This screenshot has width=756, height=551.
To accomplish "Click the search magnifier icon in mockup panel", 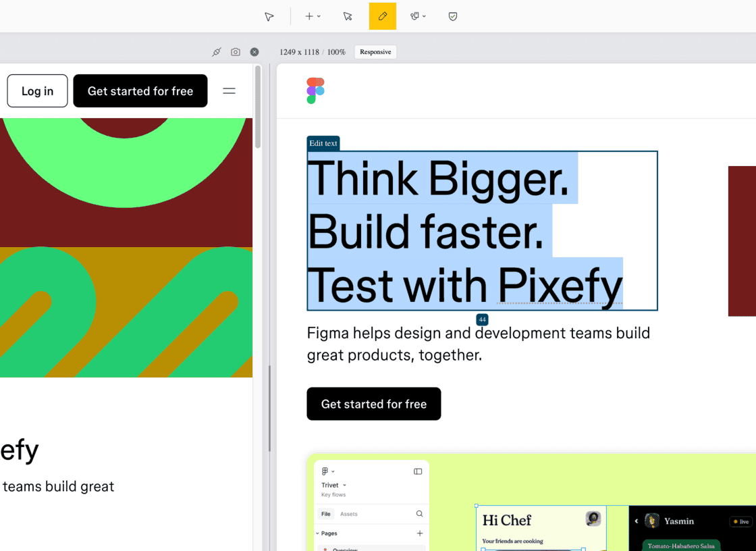I will tap(419, 514).
